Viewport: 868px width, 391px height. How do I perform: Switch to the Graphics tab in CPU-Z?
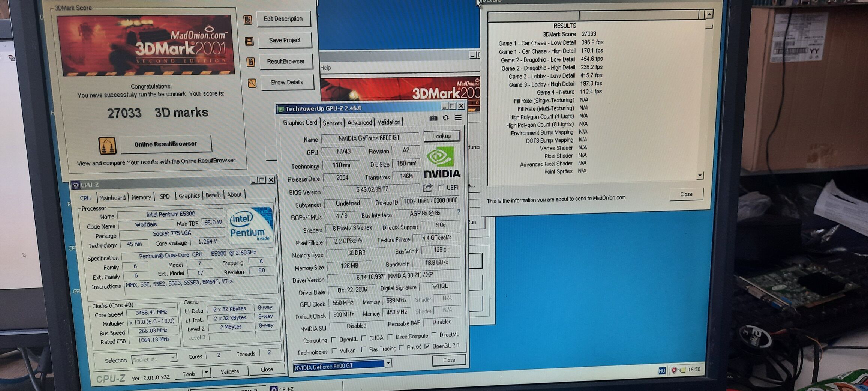189,196
